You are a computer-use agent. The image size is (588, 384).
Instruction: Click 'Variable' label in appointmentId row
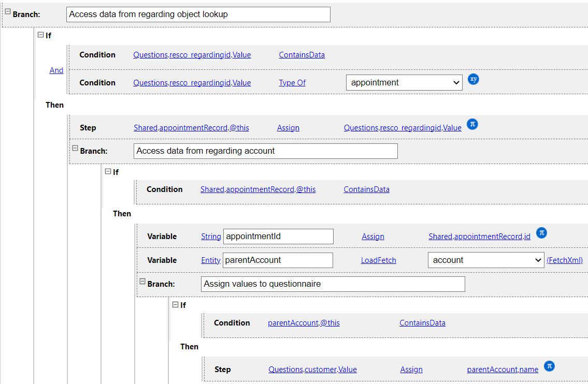point(162,237)
